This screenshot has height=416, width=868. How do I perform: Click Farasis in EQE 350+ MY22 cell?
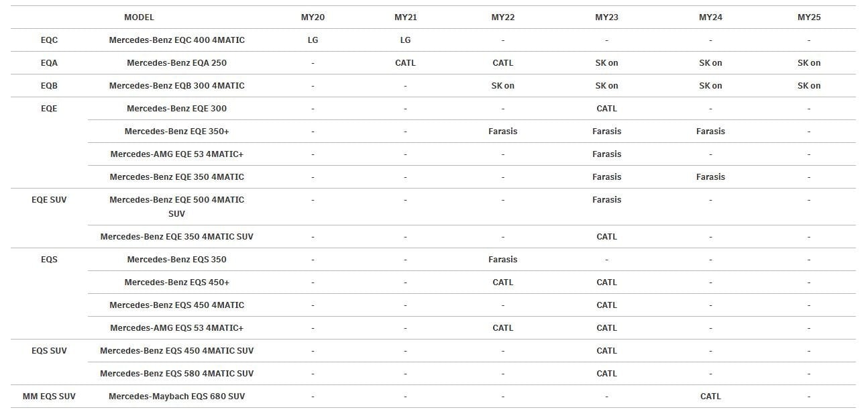(x=503, y=132)
